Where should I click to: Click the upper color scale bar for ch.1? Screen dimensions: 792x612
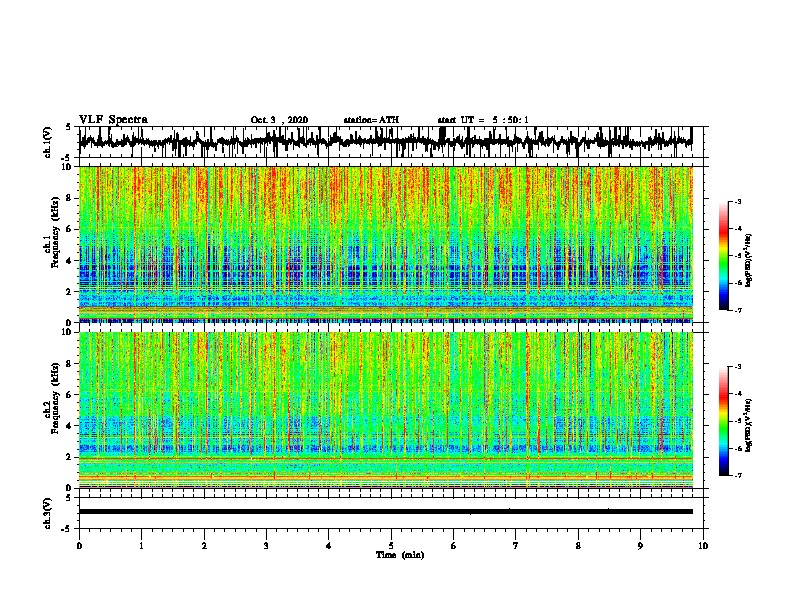coord(723,256)
